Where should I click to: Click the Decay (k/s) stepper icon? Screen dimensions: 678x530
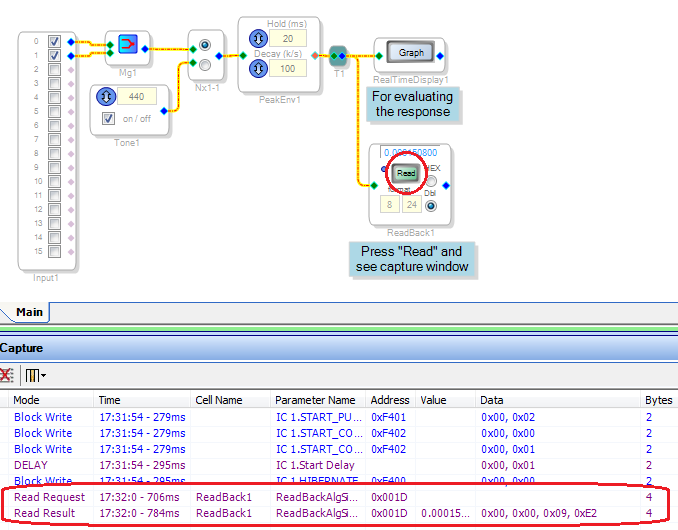(258, 68)
